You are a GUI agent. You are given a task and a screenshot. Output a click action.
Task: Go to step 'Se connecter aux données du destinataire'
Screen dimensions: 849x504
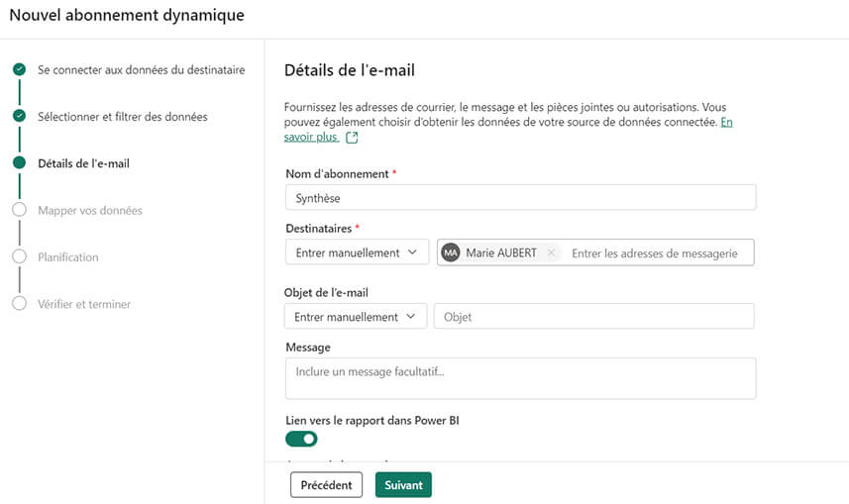pos(142,70)
